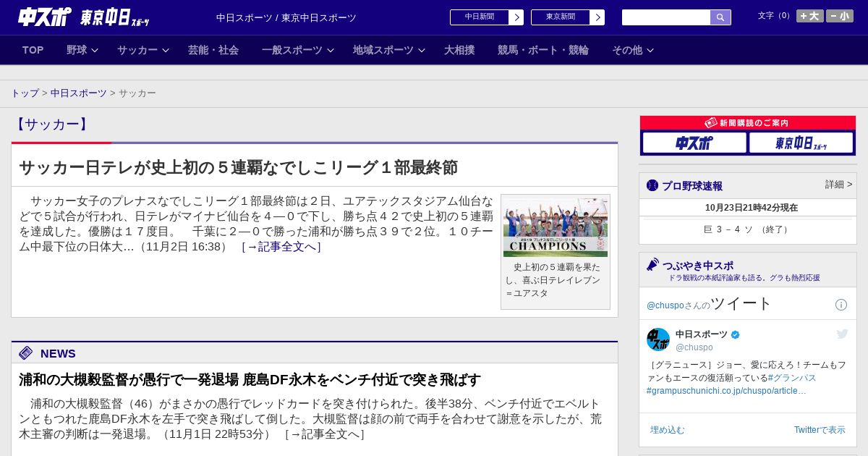This screenshot has width=868, height=456.
Task: Open the grampuschunichi.co.jp tweet link
Action: 726,391
